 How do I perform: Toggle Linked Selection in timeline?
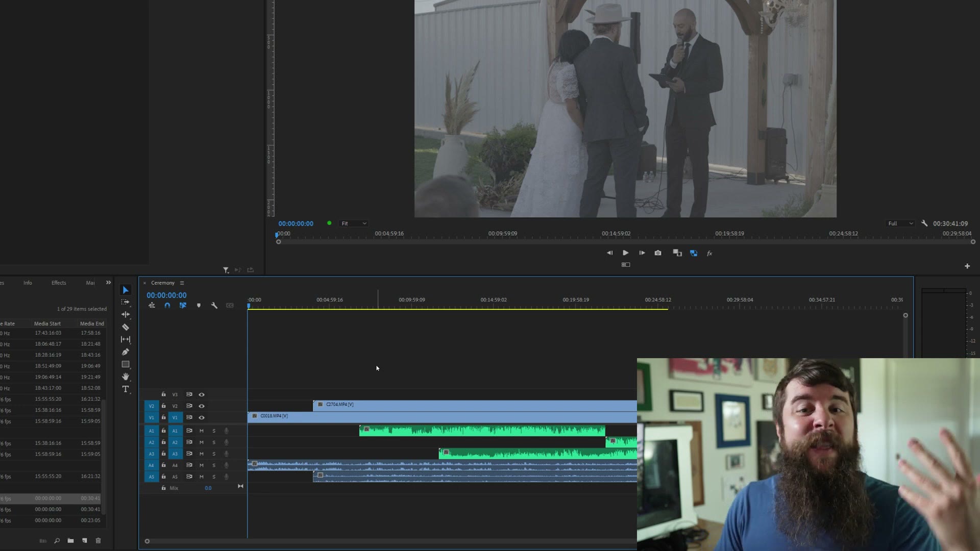coord(183,305)
